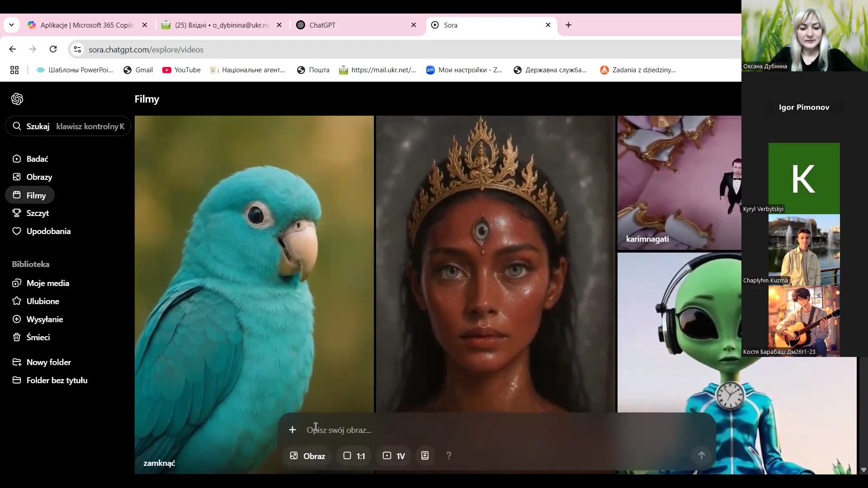Viewport: 868px width, 488px height.
Task: Open the Obrazy sidebar section
Action: coord(39,177)
